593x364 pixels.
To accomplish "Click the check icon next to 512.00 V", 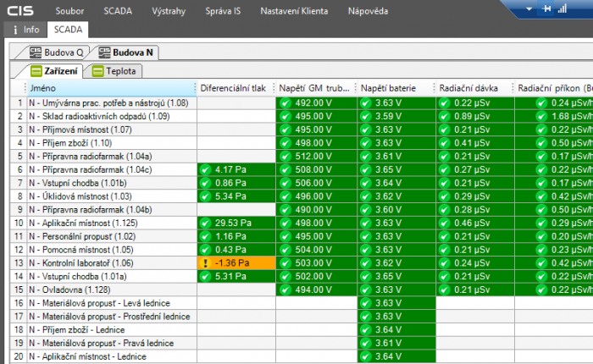I will [x=285, y=157].
